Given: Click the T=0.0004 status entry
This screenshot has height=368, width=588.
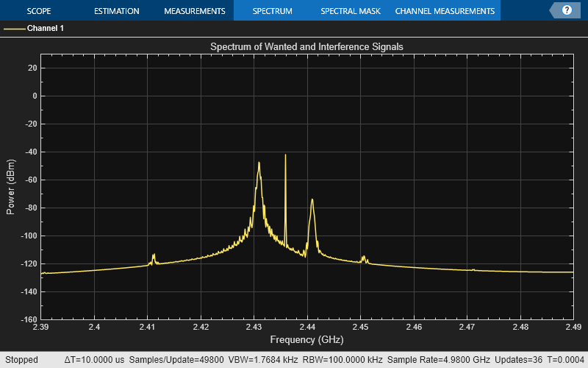Looking at the screenshot, I should point(566,360).
